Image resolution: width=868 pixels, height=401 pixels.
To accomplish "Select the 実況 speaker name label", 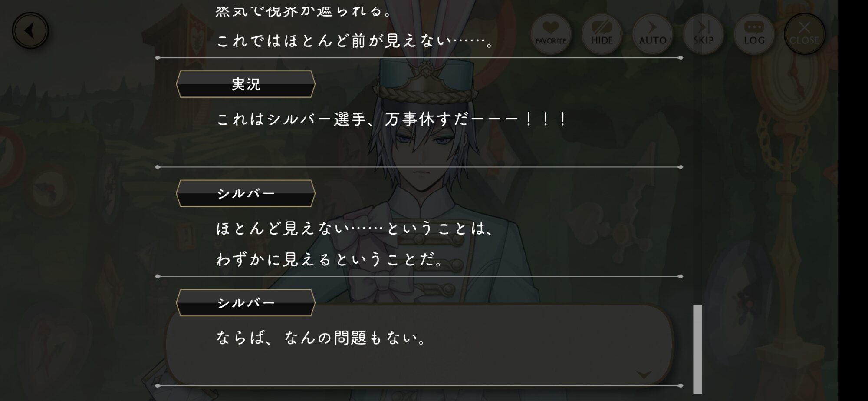I will point(246,84).
